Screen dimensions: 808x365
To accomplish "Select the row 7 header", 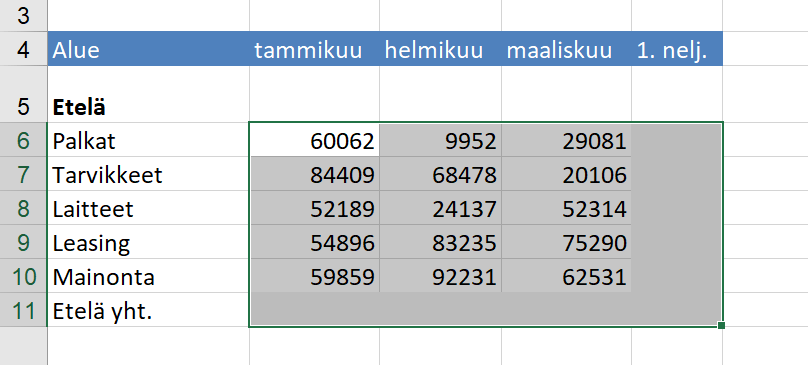I will pos(24,174).
